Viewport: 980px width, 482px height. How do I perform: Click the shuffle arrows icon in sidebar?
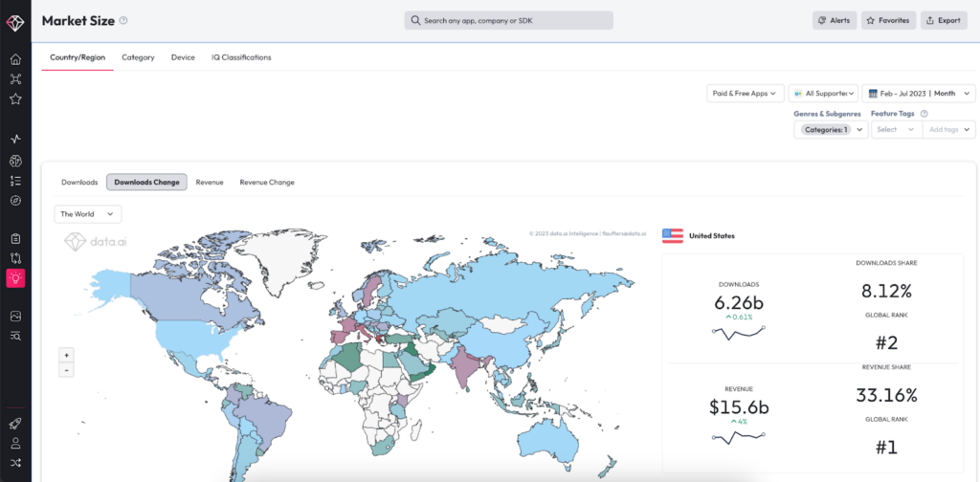pyautogui.click(x=15, y=463)
